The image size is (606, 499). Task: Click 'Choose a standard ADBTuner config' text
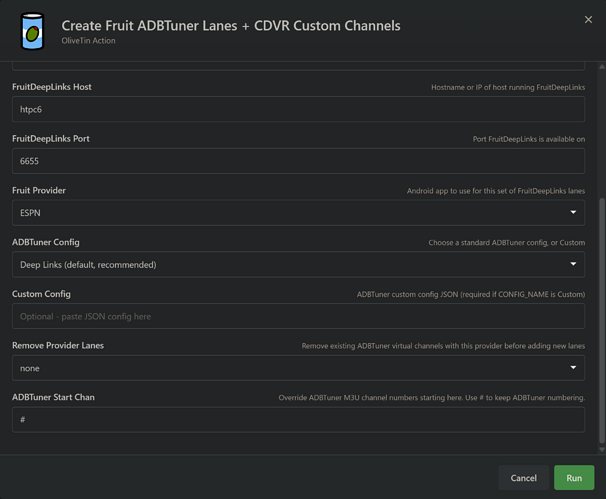(507, 243)
